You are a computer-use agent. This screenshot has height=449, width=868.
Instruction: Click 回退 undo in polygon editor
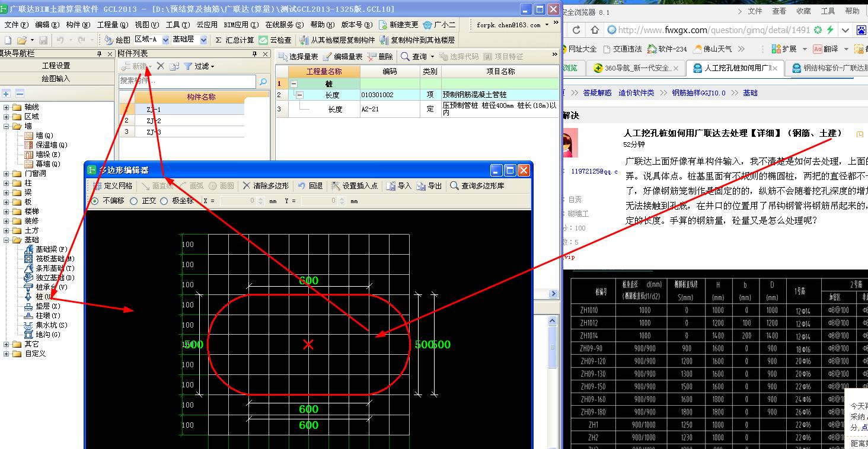[x=310, y=185]
